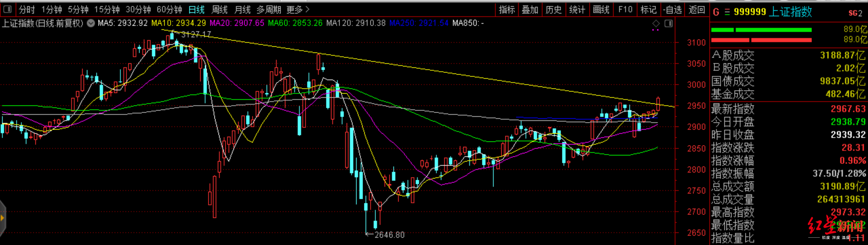Switch to 分时 intraday view

tap(27, 10)
